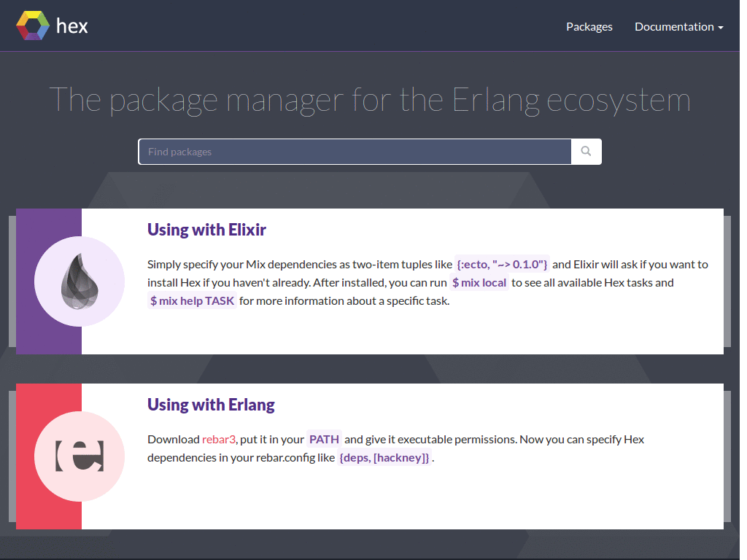The image size is (747, 560).
Task: Click the magnifier search button
Action: 586,152
